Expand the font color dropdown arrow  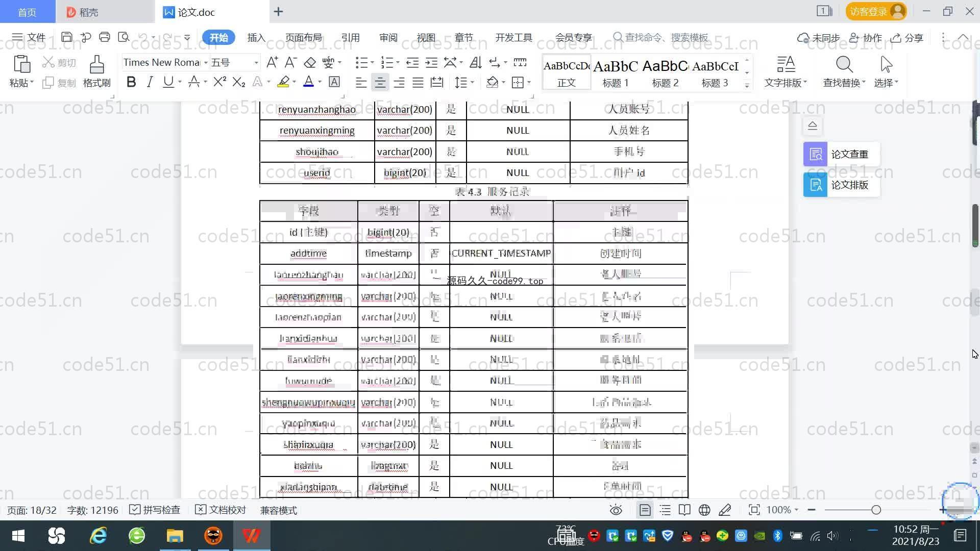pyautogui.click(x=320, y=82)
